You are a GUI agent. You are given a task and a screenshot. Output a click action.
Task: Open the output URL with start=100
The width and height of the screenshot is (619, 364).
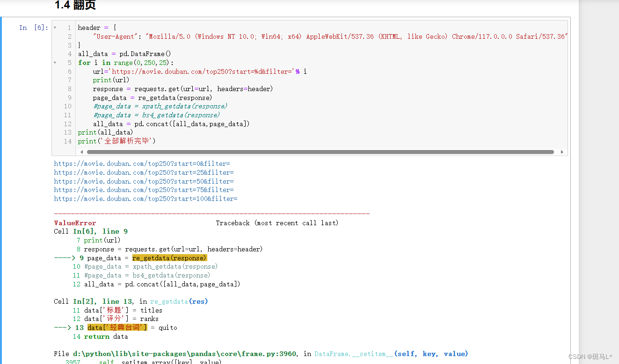(x=146, y=199)
